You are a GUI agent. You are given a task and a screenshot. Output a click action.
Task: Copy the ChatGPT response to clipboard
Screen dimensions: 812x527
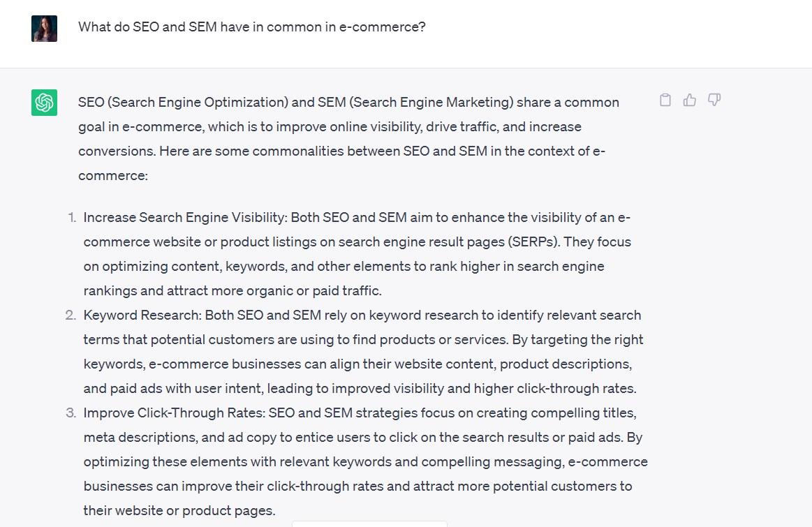pyautogui.click(x=665, y=100)
